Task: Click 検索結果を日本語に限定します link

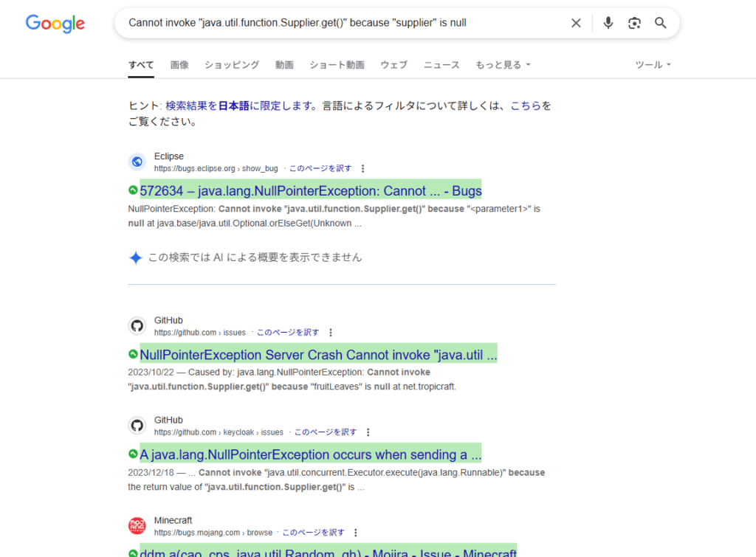Action: point(240,105)
